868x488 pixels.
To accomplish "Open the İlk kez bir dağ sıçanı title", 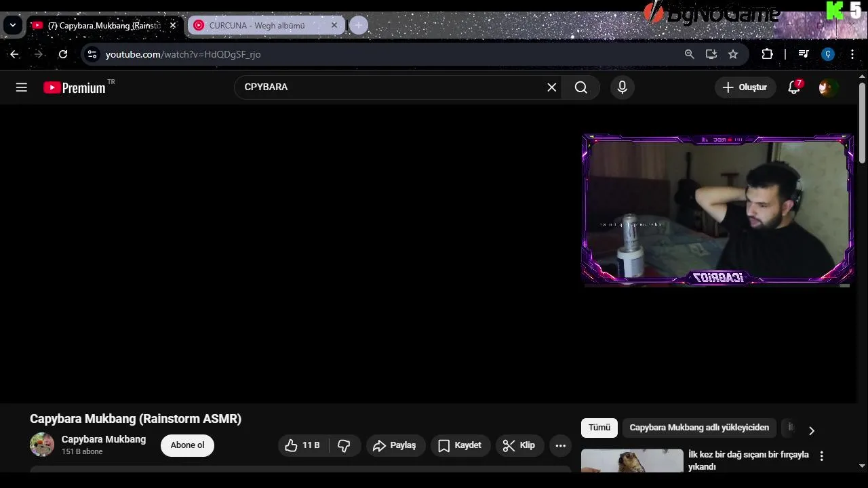I will tap(749, 460).
